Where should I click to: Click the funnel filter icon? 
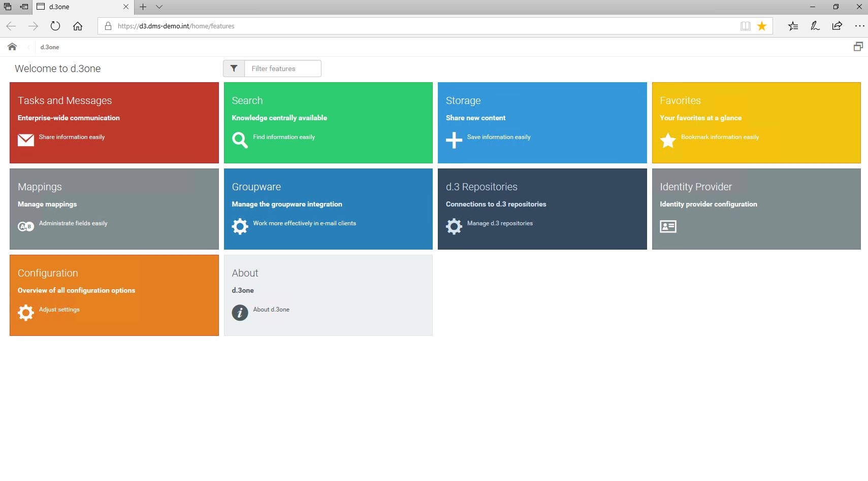pos(234,68)
